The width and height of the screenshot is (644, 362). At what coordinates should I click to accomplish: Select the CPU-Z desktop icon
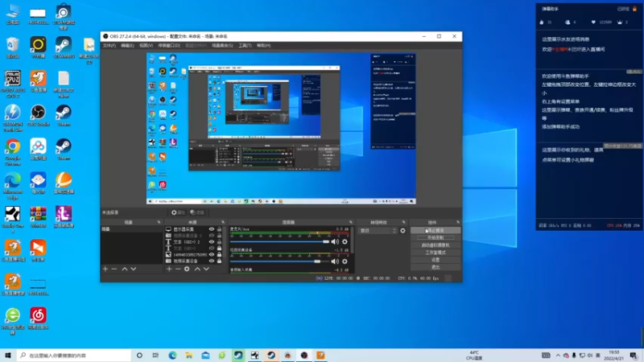point(13,84)
